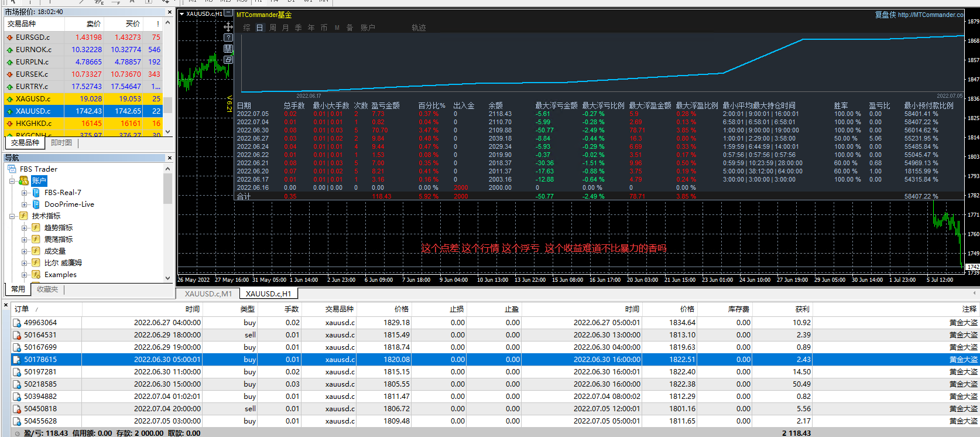980x437 pixels.
Task: Open the XAUUSD.c,H1 chart title dropdown arrow
Action: [x=181, y=13]
